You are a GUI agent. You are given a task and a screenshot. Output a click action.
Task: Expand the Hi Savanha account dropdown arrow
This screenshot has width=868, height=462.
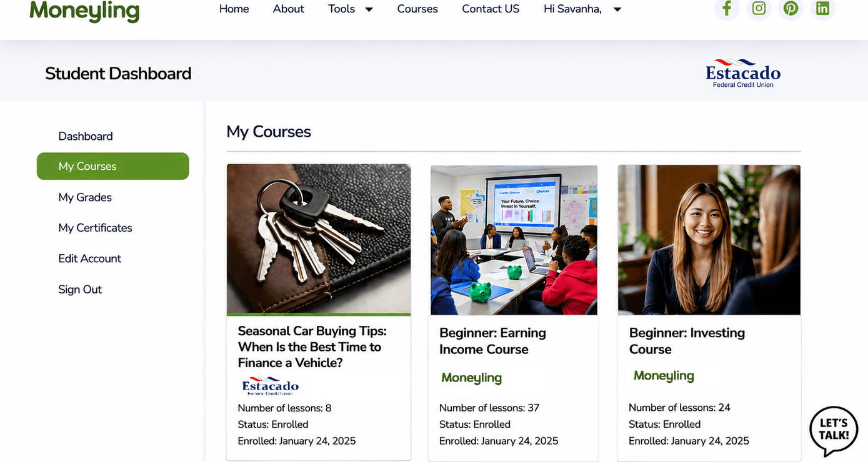coord(617,9)
